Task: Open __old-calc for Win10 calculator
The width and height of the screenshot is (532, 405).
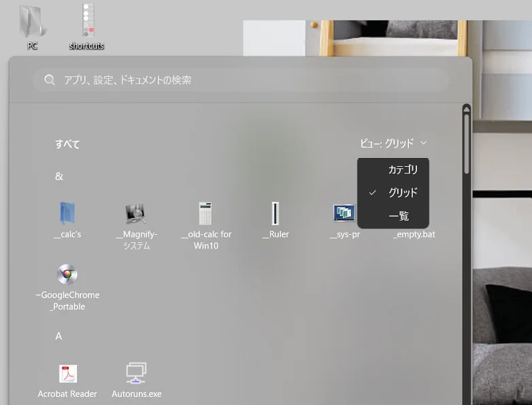Action: coord(205,214)
